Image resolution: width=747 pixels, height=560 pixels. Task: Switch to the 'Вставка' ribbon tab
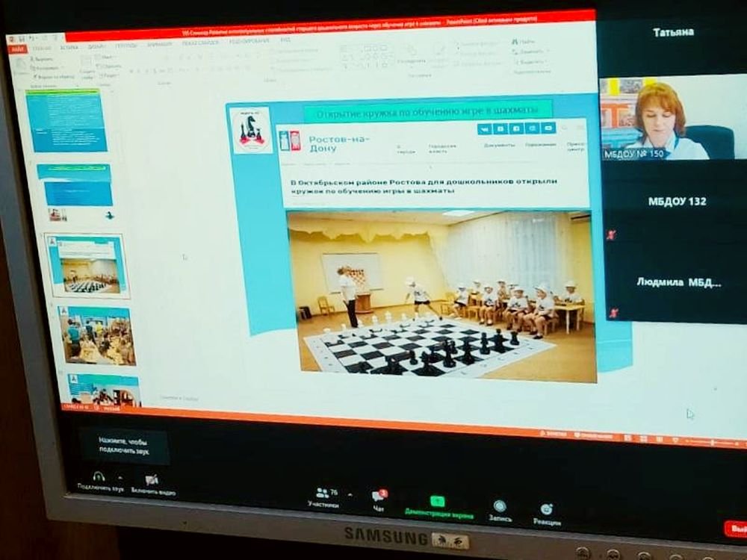tap(69, 46)
